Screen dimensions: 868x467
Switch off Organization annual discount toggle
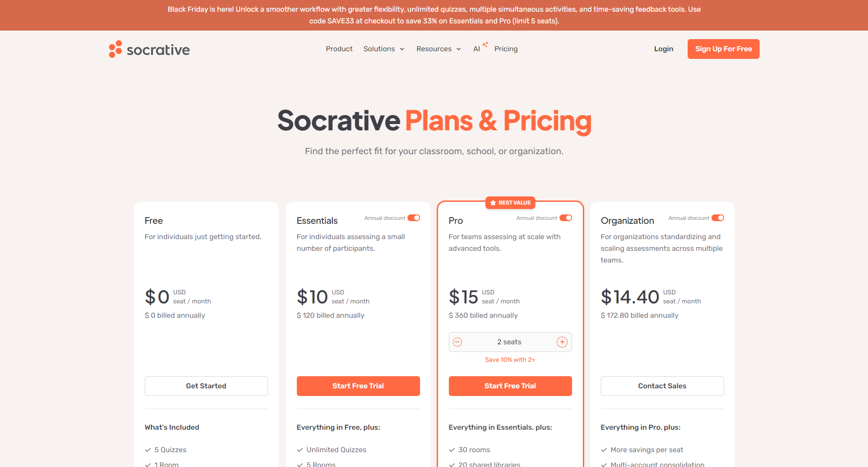coord(718,218)
